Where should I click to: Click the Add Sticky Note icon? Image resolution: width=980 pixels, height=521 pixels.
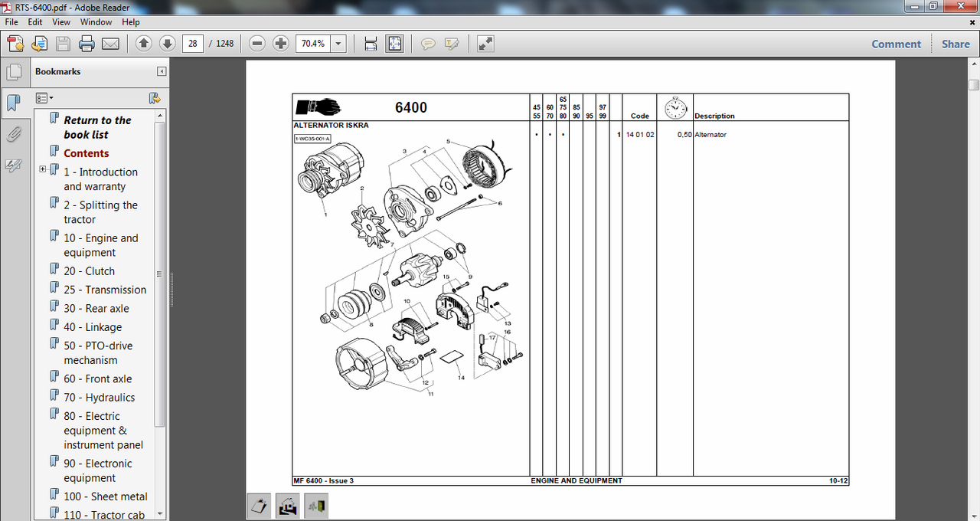pyautogui.click(x=428, y=44)
